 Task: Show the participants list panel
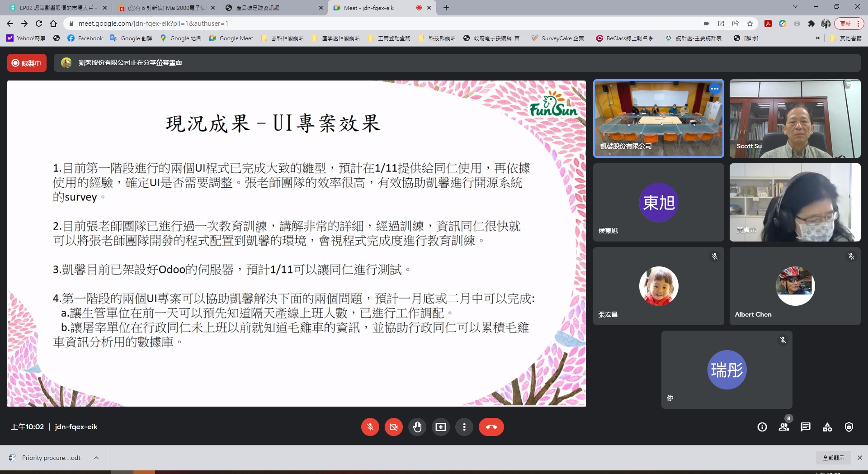pyautogui.click(x=784, y=427)
